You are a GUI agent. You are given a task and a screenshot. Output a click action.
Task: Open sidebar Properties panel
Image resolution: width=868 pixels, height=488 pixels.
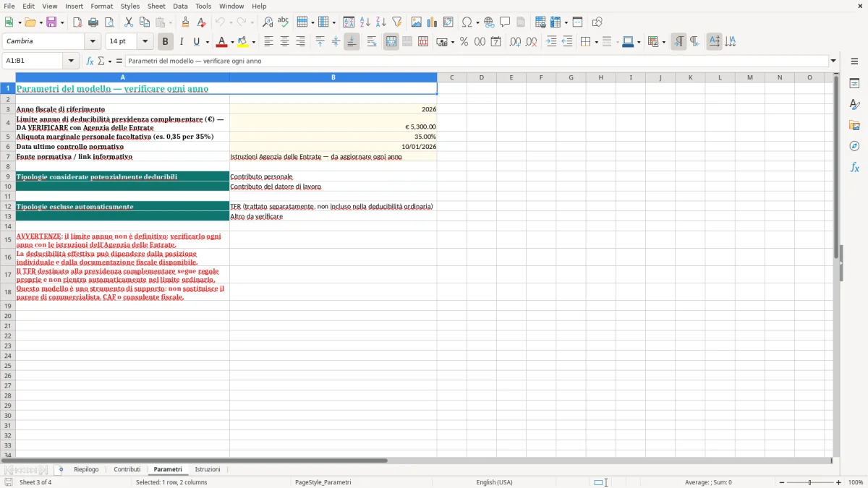[x=854, y=83]
